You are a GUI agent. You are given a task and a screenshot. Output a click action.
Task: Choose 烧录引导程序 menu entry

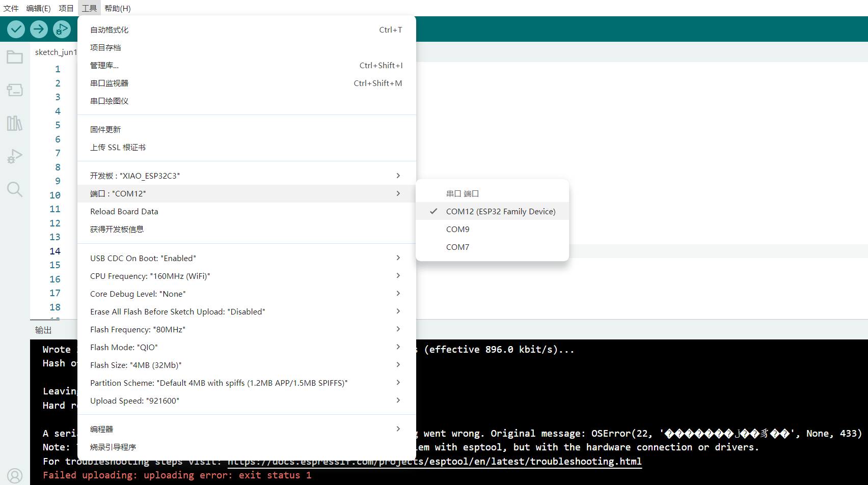point(247,447)
